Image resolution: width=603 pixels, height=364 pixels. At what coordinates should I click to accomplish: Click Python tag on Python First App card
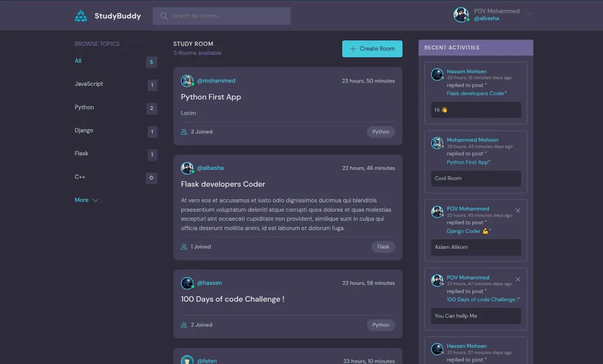tap(381, 132)
